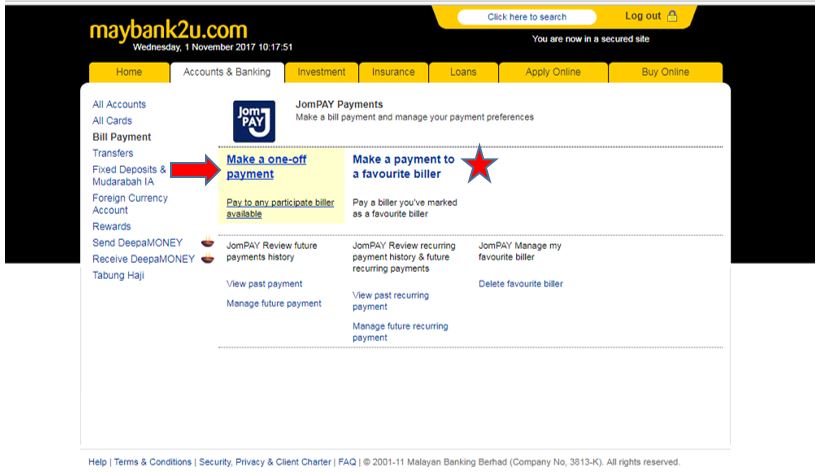Open All Accounts in the sidebar
This screenshot has height=473, width=819.
coord(119,104)
